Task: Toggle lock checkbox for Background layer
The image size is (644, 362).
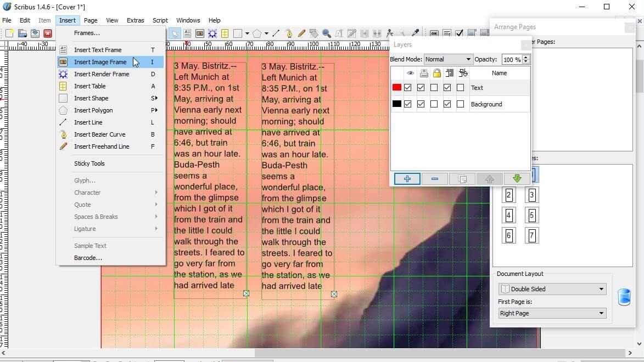Action: (x=434, y=104)
